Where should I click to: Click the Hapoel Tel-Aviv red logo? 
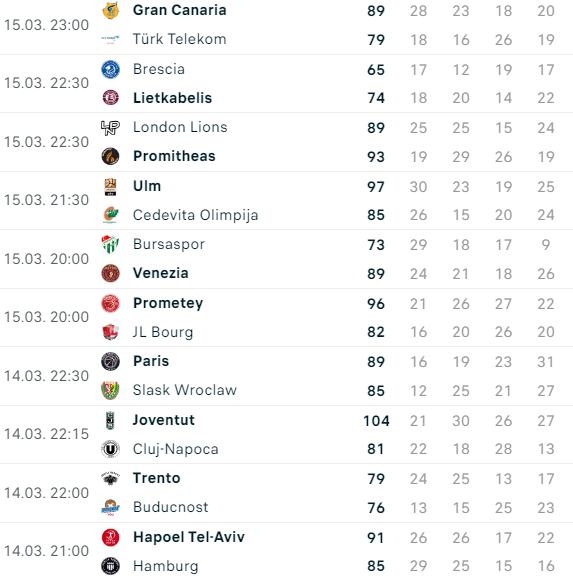(x=111, y=537)
